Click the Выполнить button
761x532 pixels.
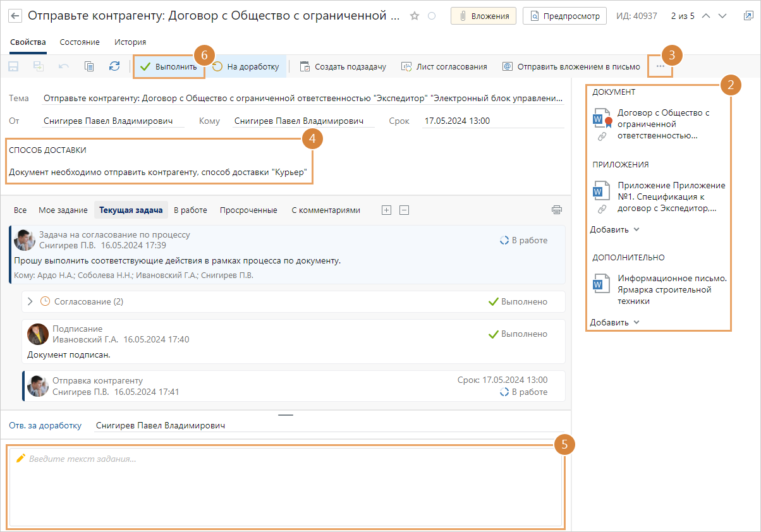point(169,66)
